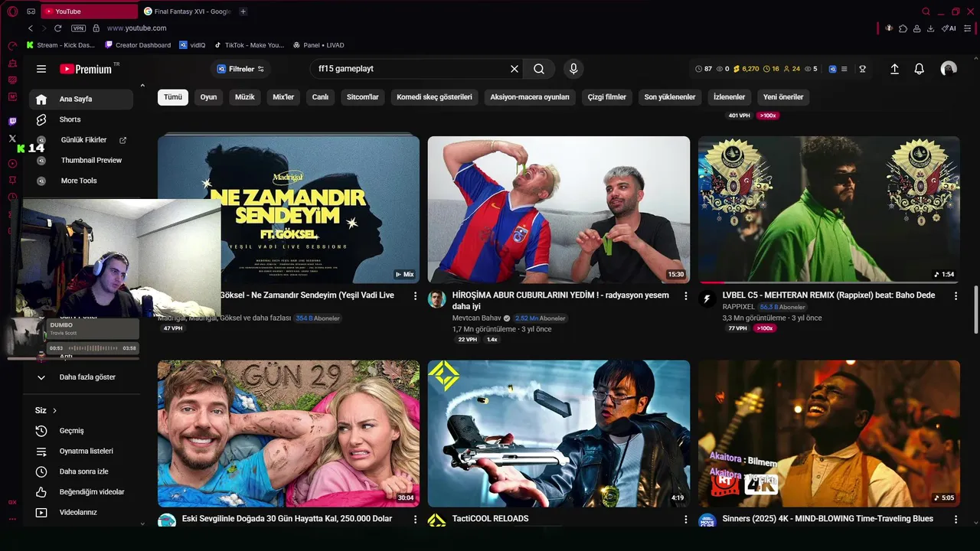Open the Opera main menu logo

[12, 11]
